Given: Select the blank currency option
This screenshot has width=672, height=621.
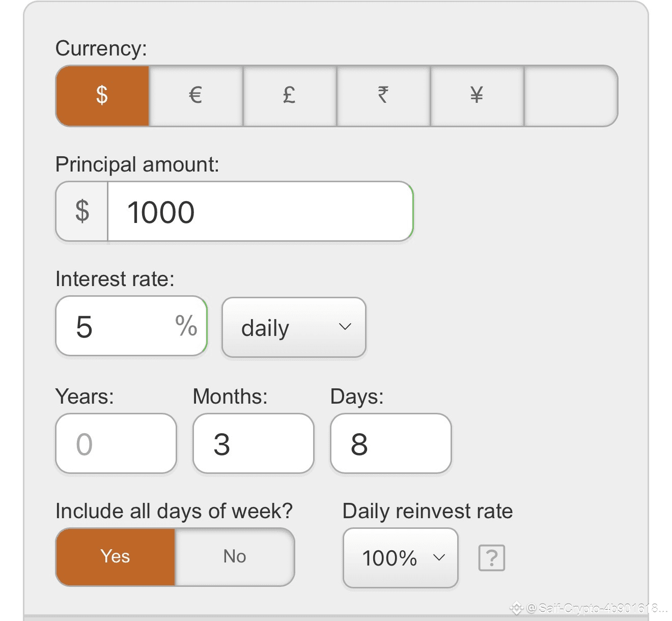Looking at the screenshot, I should click(571, 96).
